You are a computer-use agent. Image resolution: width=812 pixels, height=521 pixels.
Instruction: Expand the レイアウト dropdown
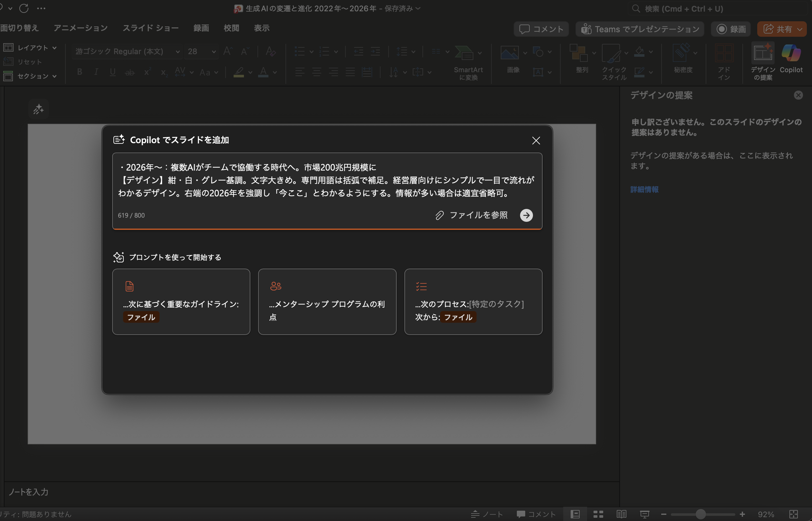point(55,48)
